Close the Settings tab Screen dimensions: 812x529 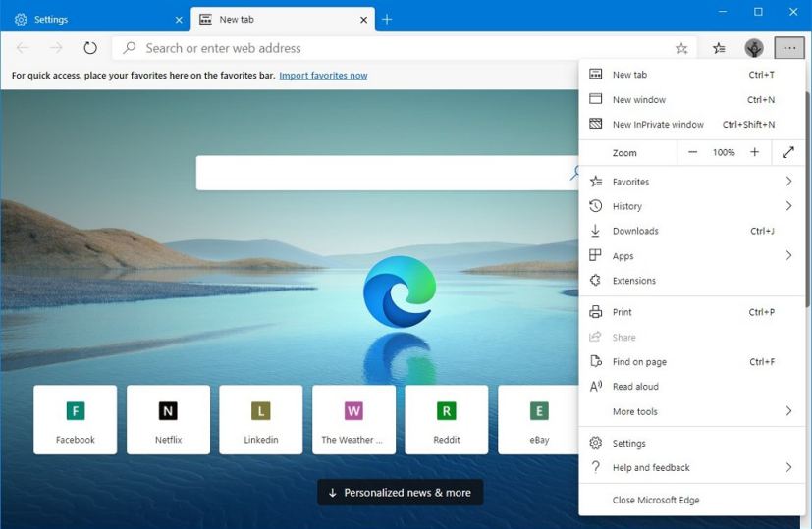179,20
